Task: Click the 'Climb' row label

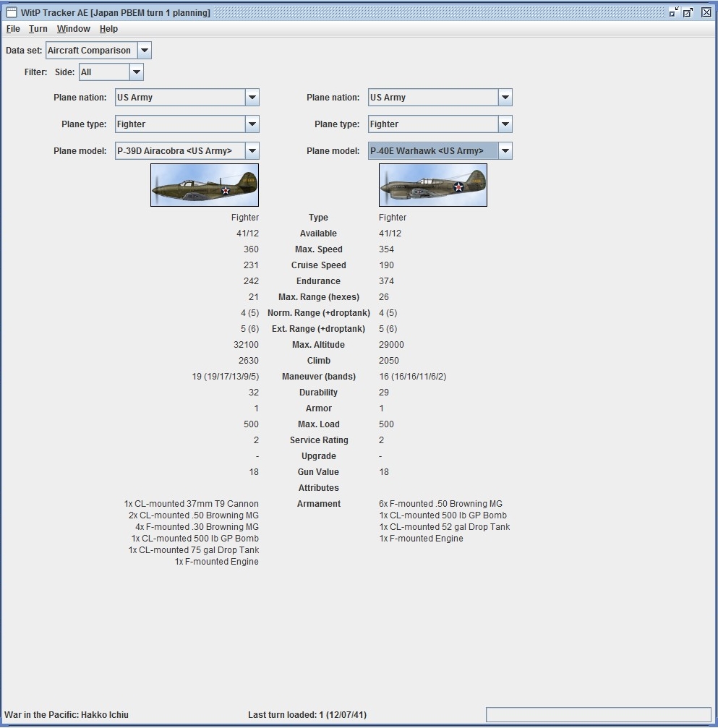Action: pyautogui.click(x=319, y=361)
